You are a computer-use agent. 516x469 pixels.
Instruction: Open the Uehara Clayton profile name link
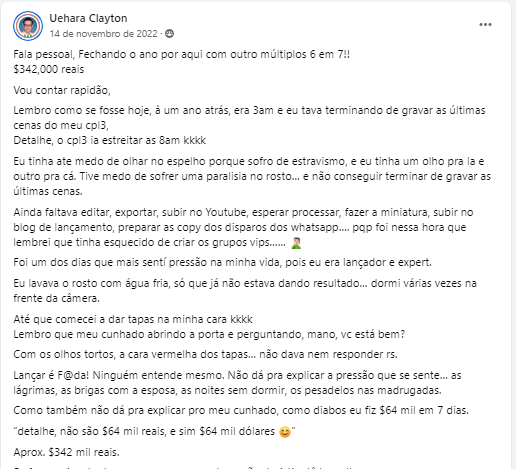click(x=88, y=18)
